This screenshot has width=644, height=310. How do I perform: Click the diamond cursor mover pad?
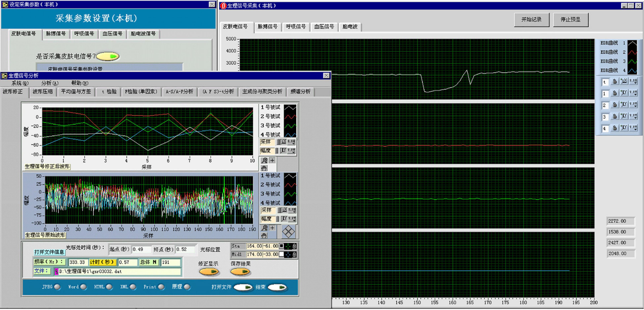[288, 231]
